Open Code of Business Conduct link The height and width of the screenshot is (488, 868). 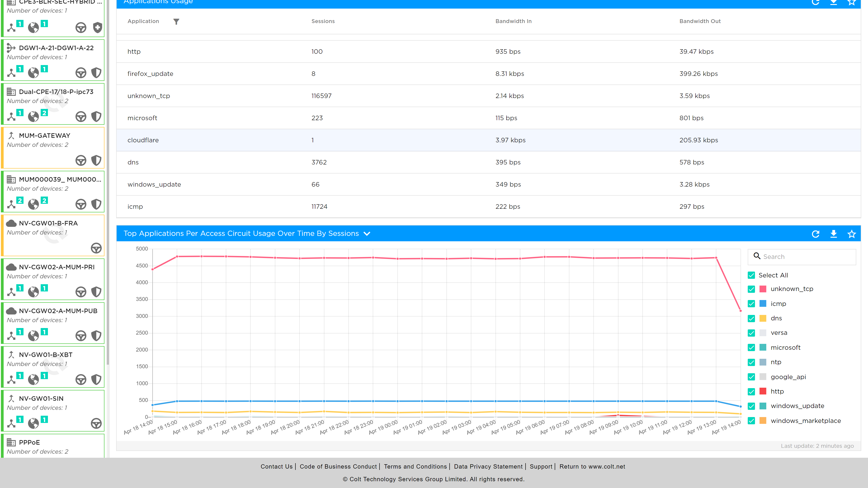click(338, 467)
